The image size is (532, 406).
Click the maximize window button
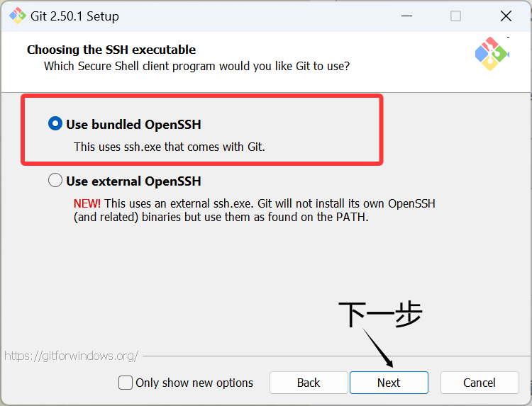point(456,16)
